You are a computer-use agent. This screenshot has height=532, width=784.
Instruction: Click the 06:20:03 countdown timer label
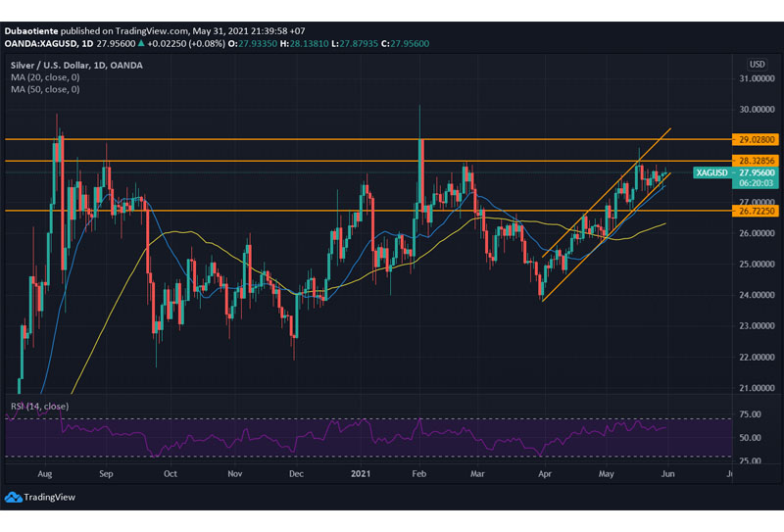756,183
